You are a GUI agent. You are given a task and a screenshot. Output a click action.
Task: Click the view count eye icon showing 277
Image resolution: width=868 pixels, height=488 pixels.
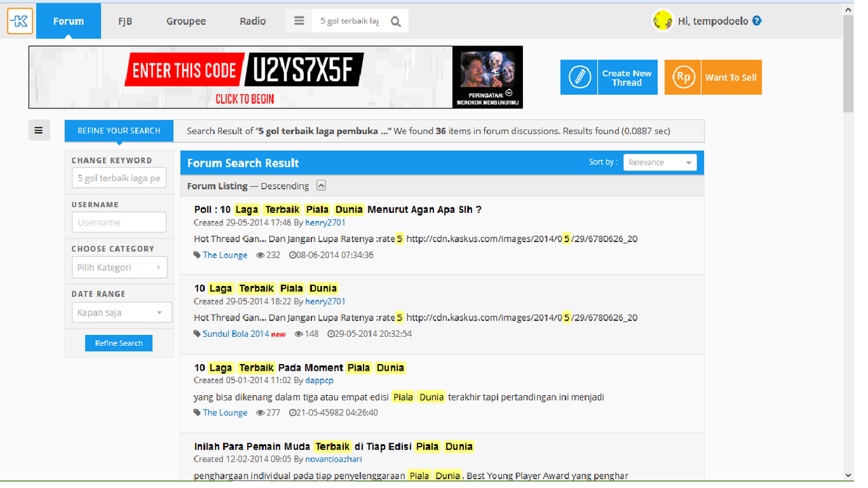point(260,412)
